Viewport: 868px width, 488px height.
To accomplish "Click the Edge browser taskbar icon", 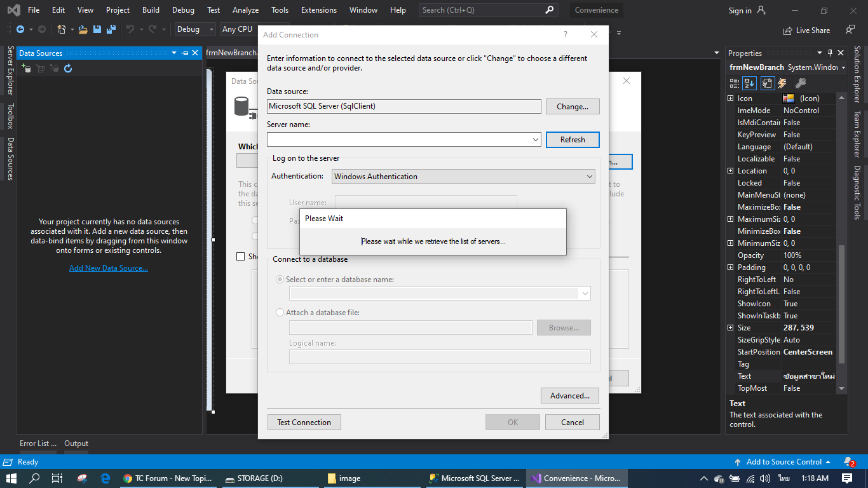I will pyautogui.click(x=105, y=478).
